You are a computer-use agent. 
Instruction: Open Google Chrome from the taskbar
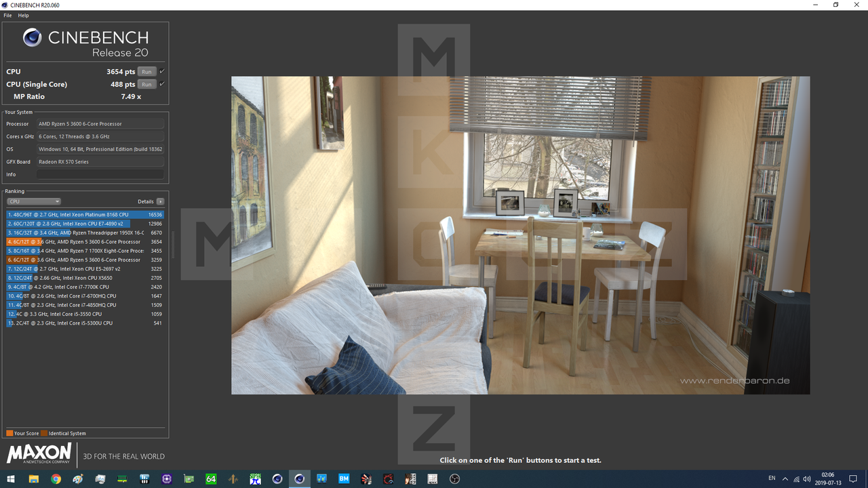point(56,479)
